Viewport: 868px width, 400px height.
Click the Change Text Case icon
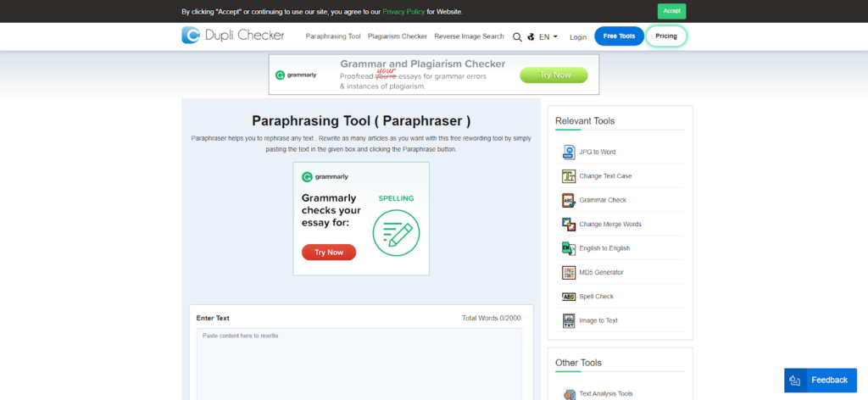[569, 176]
